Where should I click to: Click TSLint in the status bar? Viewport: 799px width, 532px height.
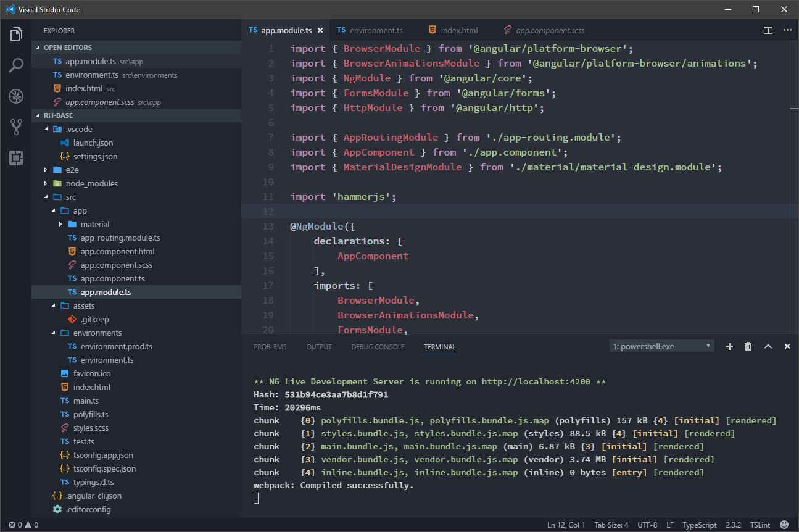[x=760, y=525]
